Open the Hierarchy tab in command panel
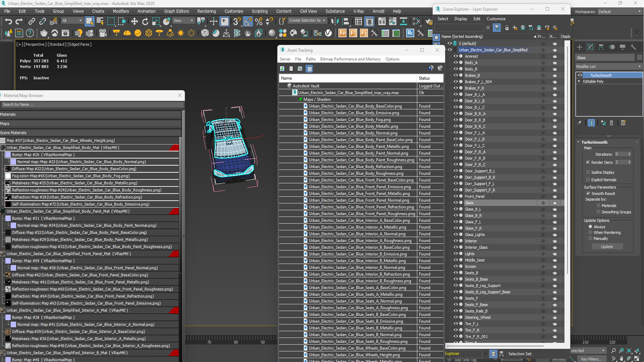Screen dimensions: 644x362 (x=601, y=47)
